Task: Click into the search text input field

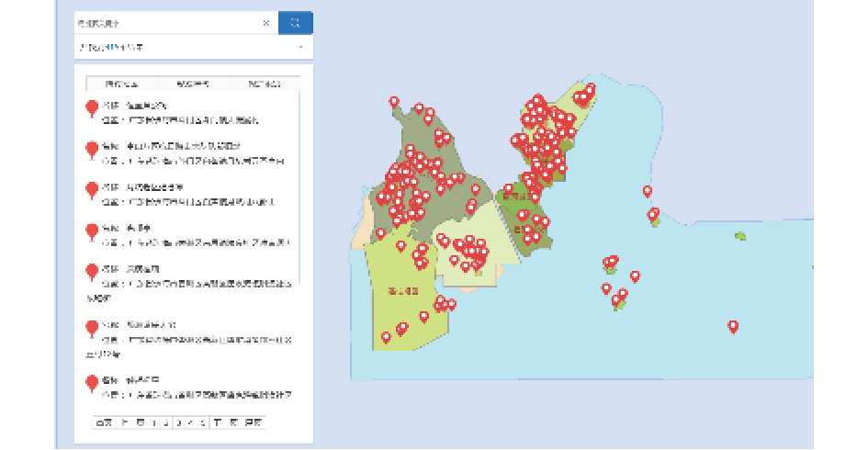Action: tap(165, 23)
